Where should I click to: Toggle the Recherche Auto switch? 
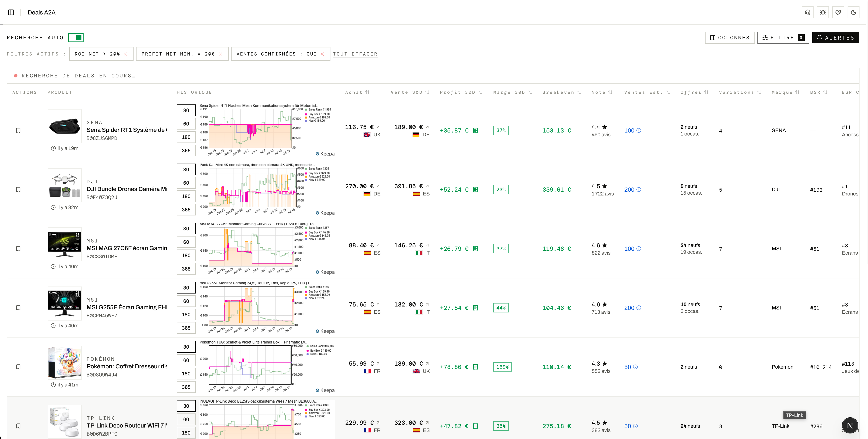(76, 38)
